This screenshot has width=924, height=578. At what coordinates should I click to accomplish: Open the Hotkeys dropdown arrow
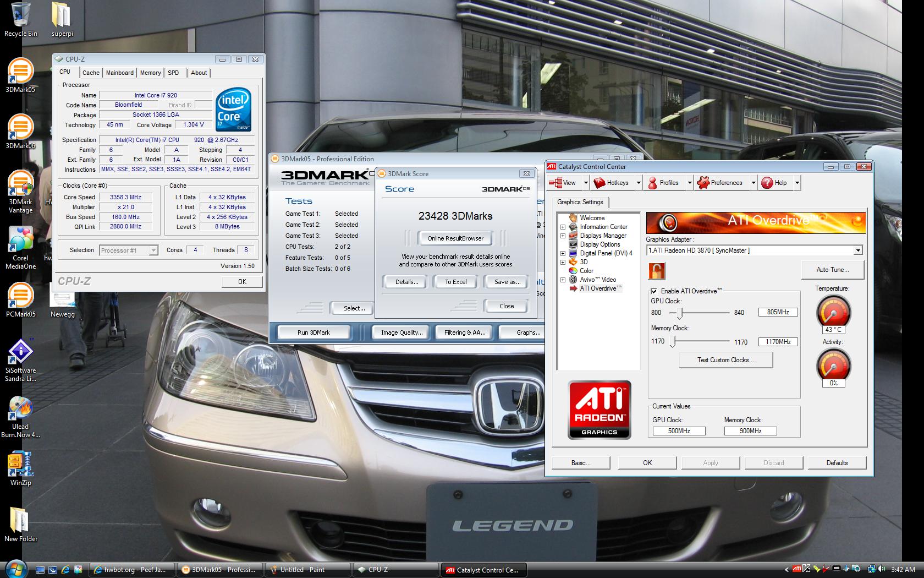click(x=639, y=183)
